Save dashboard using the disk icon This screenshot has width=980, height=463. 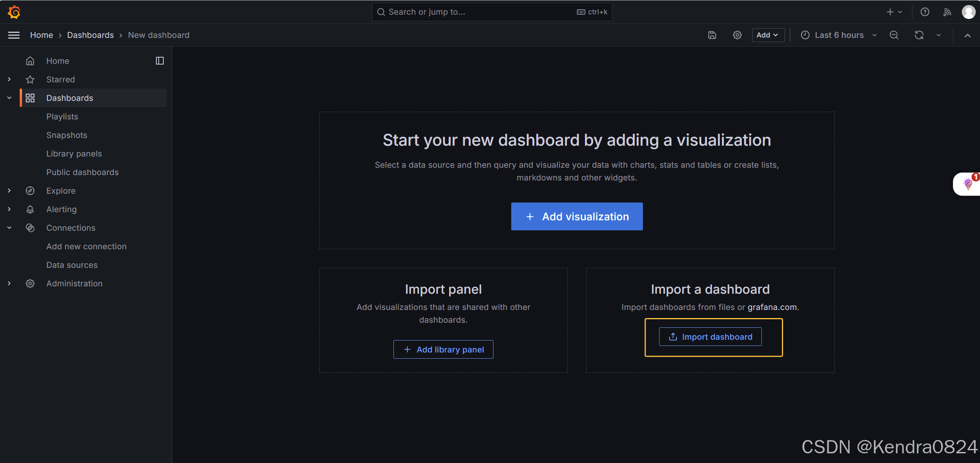coord(712,35)
